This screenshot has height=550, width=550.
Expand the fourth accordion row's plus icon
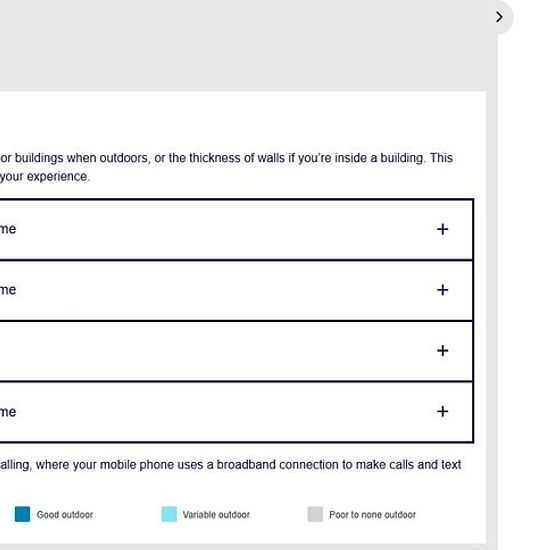(x=442, y=411)
